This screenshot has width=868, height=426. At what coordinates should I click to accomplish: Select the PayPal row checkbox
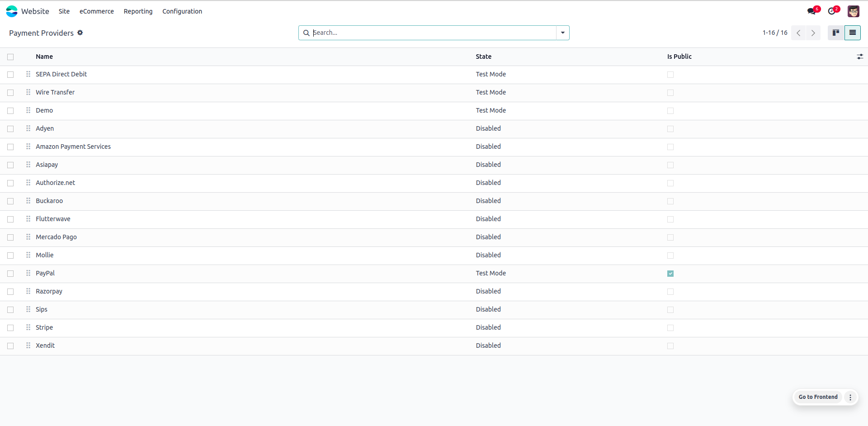tap(10, 274)
